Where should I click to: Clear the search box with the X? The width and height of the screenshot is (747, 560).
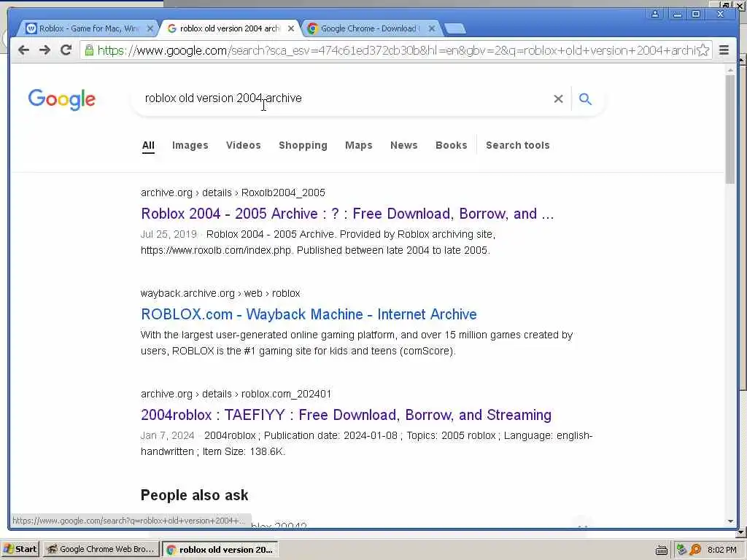558,98
